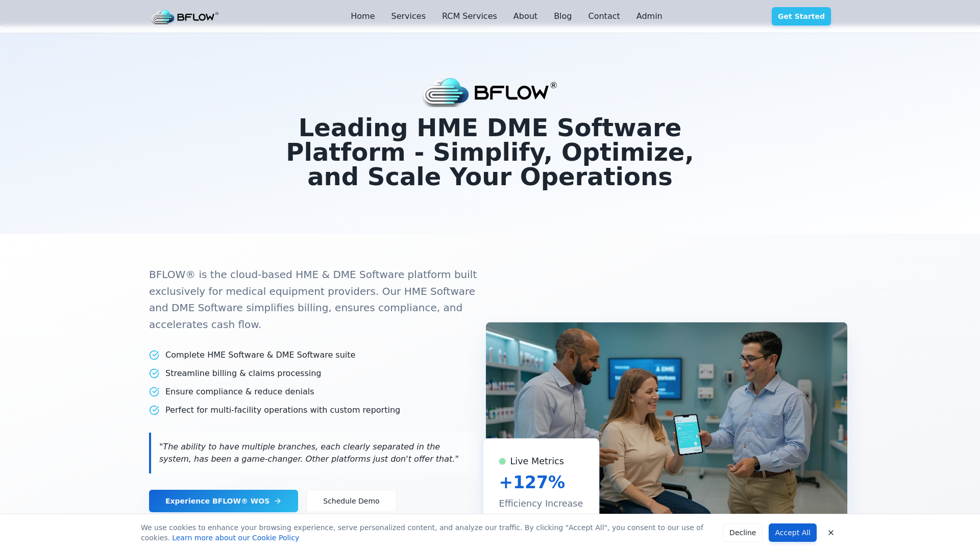Click the BFLOW logo in the navigation bar
This screenshot has height=551, width=980.
pos(185,16)
